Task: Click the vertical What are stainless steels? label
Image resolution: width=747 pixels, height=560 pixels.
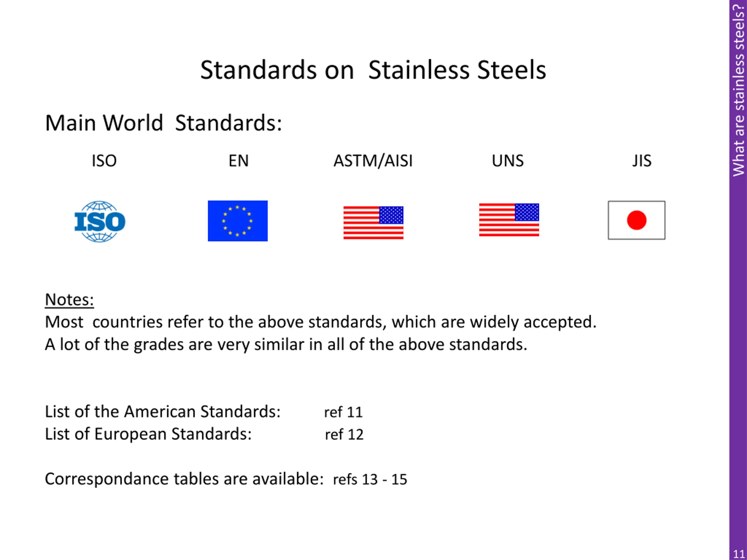Action: point(739,90)
